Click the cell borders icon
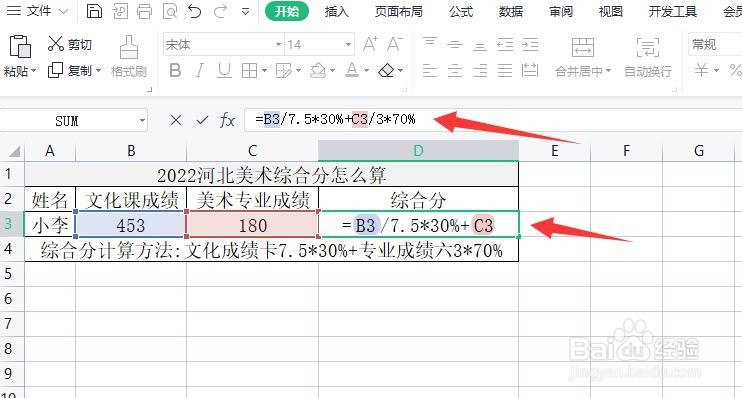The height and width of the screenshot is (398, 742). [249, 71]
